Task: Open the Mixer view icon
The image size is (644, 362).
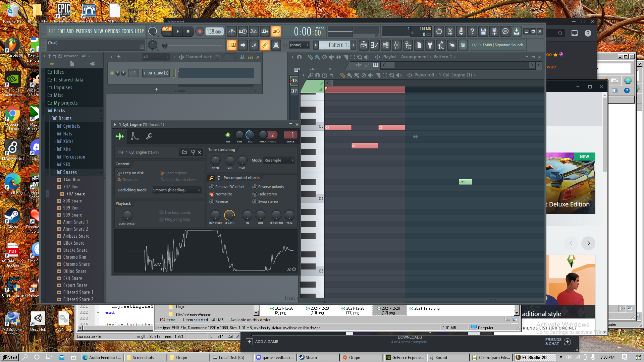Action: pos(397,45)
